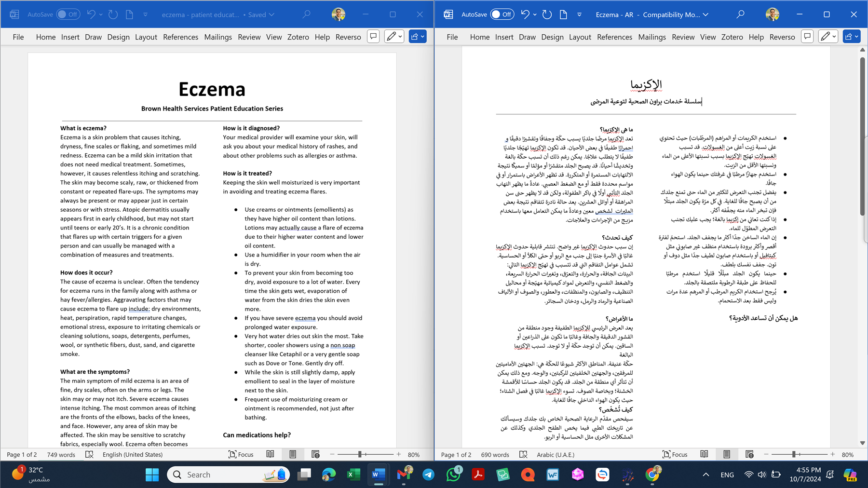Toggle AutoSave off switch in eczema English window
The height and width of the screenshot is (488, 868).
point(68,14)
